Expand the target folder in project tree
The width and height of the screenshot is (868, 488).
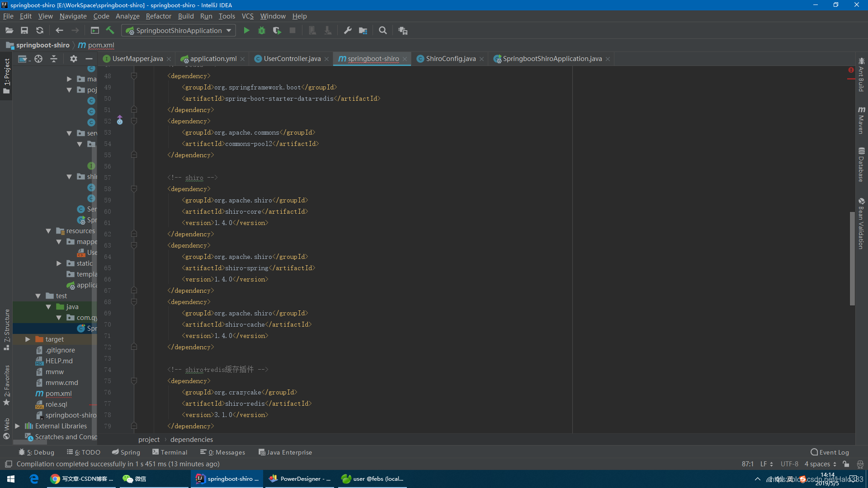28,339
